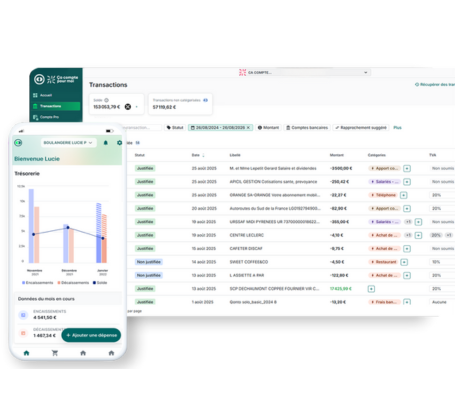Open the 26/08/2024 - 26/08/2025 date filter

pos(220,128)
